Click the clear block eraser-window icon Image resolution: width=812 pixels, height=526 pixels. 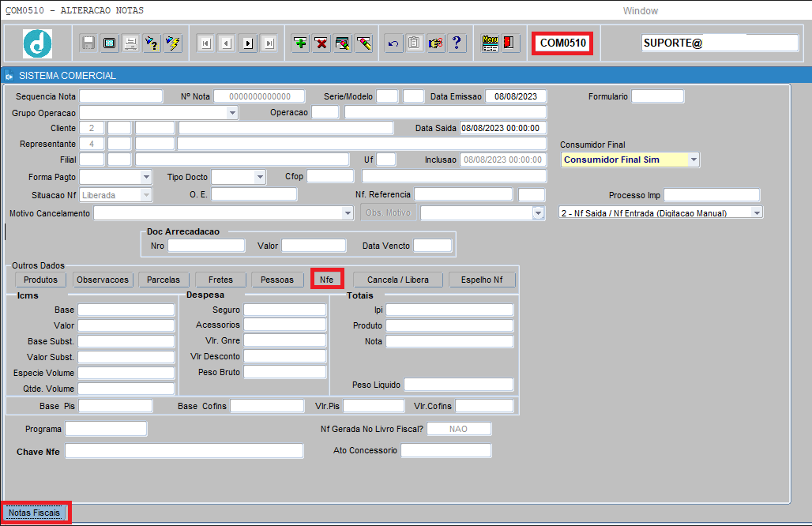[342, 43]
